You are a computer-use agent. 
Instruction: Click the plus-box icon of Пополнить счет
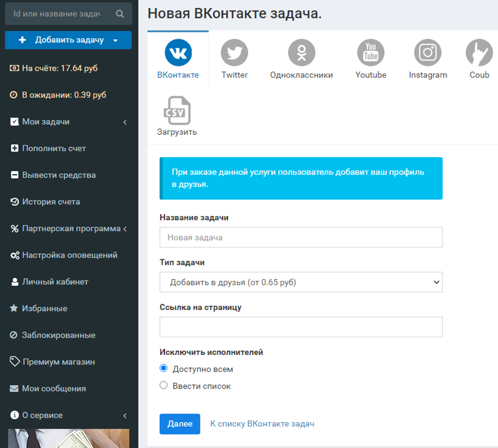pyautogui.click(x=14, y=149)
